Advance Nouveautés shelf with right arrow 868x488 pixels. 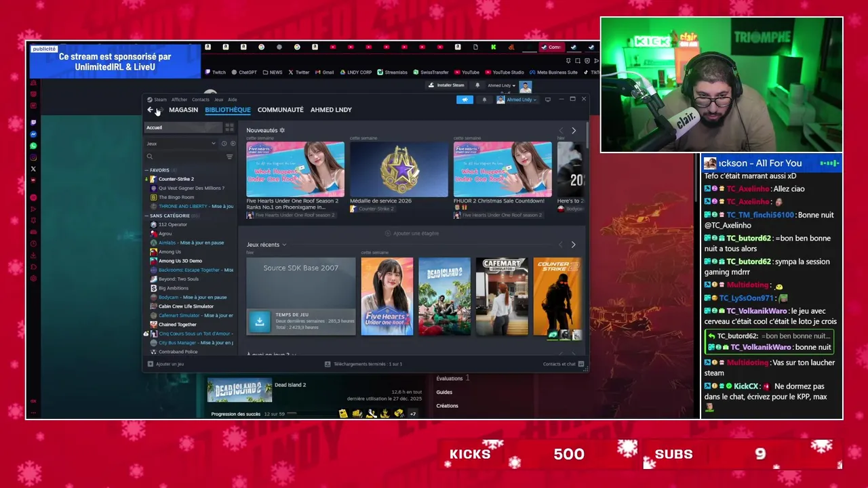click(574, 130)
